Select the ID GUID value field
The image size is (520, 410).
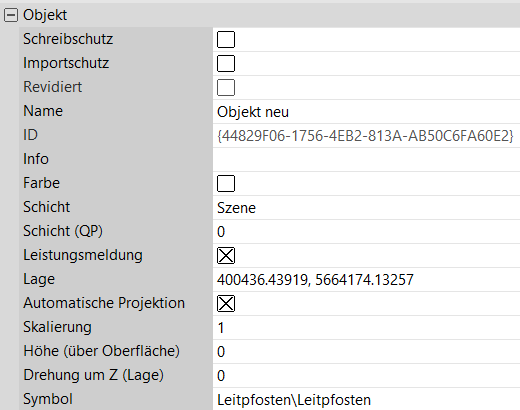[366, 136]
